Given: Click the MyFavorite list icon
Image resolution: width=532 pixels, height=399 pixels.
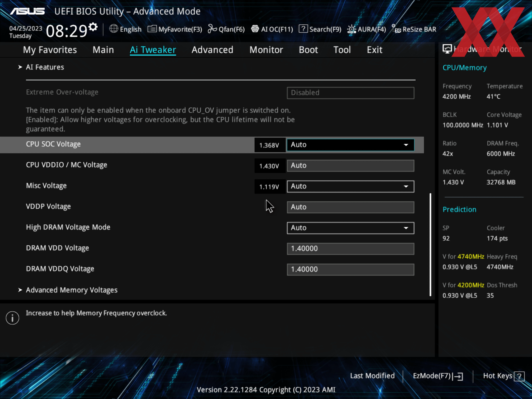Looking at the screenshot, I should [152, 29].
